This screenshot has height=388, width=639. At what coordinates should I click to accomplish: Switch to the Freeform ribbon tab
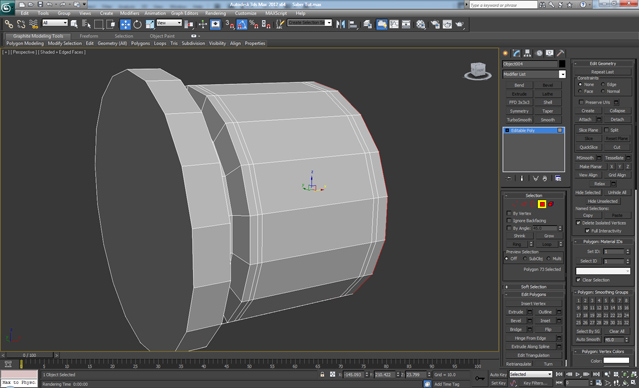click(89, 36)
